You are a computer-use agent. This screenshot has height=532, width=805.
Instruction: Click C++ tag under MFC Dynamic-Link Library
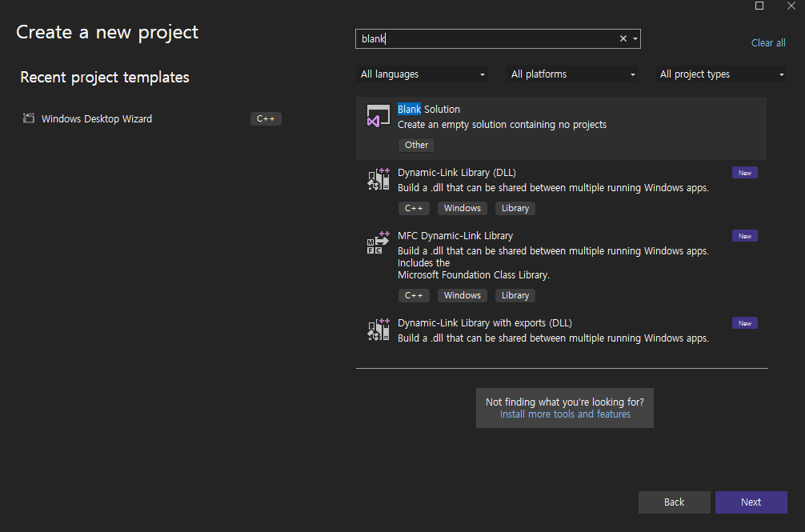tap(414, 295)
